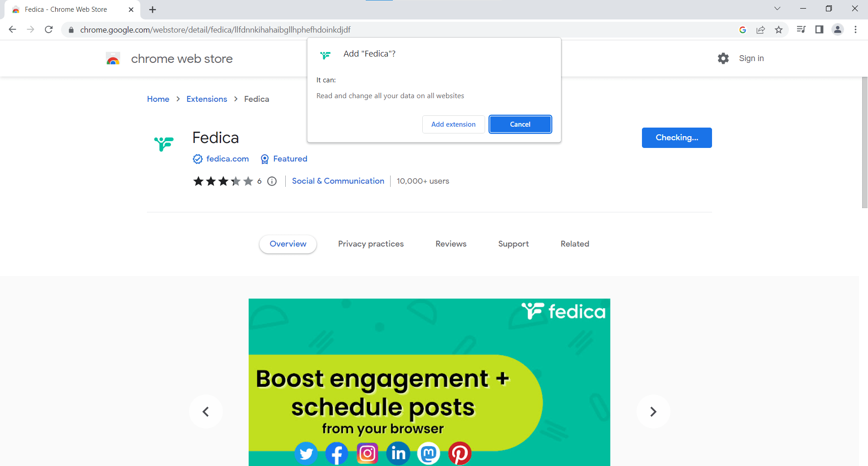868x466 pixels.
Task: Bookmark this page with the star icon
Action: coord(779,29)
